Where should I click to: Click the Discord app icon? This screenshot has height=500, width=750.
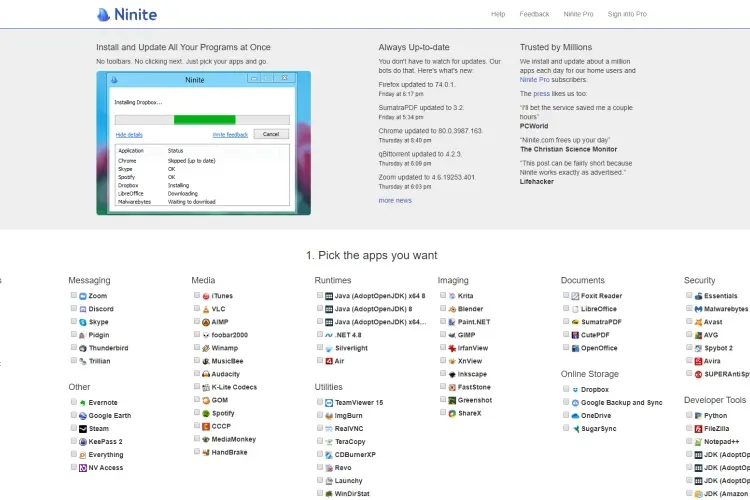pyautogui.click(x=83, y=309)
